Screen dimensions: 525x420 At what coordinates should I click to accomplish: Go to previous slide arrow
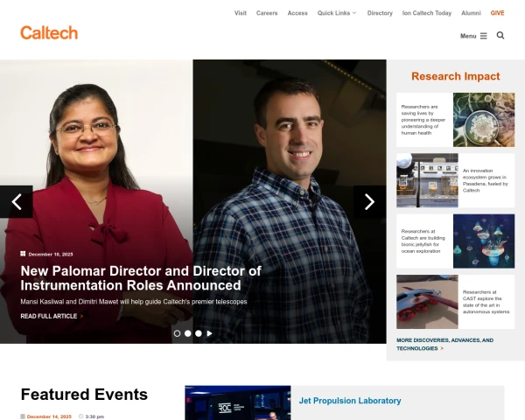pos(17,201)
